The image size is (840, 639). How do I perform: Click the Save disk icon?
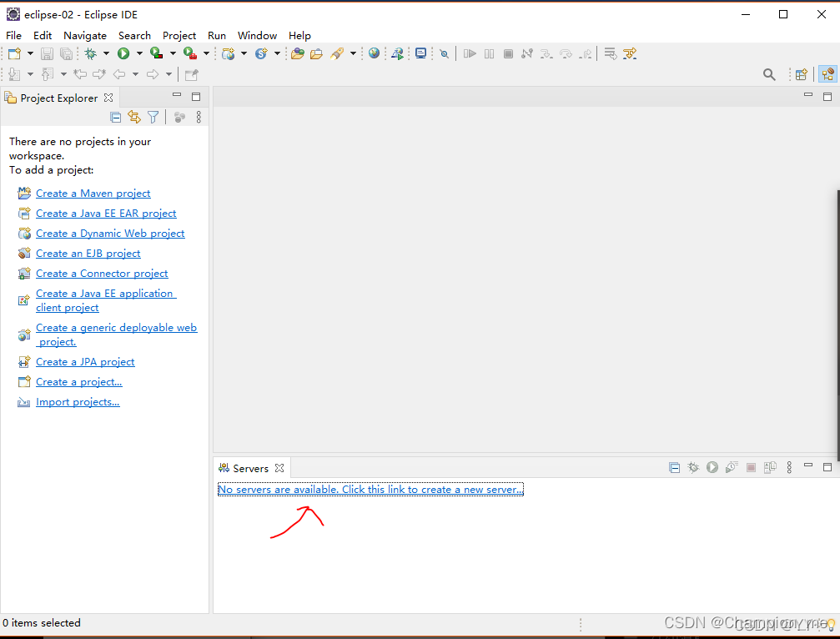pyautogui.click(x=48, y=53)
